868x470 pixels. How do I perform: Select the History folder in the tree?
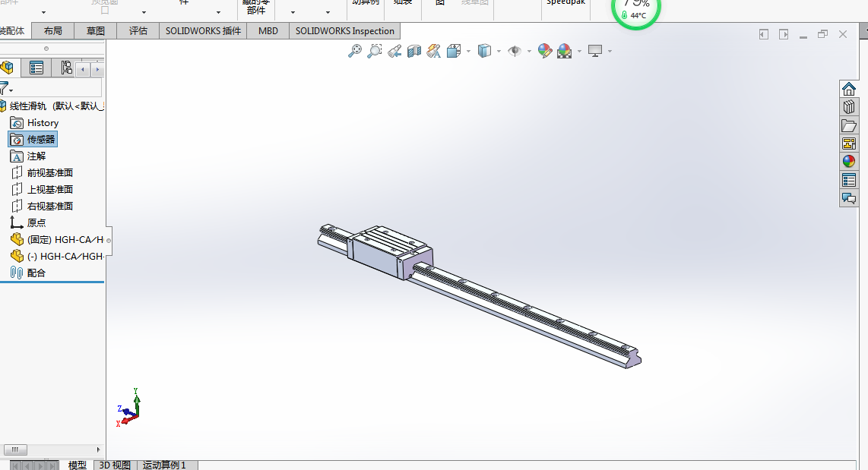tap(34, 123)
